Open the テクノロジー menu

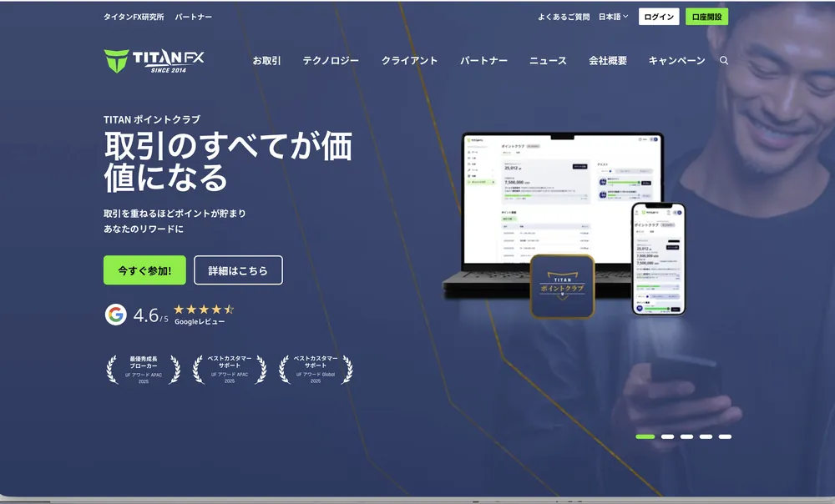pos(331,61)
